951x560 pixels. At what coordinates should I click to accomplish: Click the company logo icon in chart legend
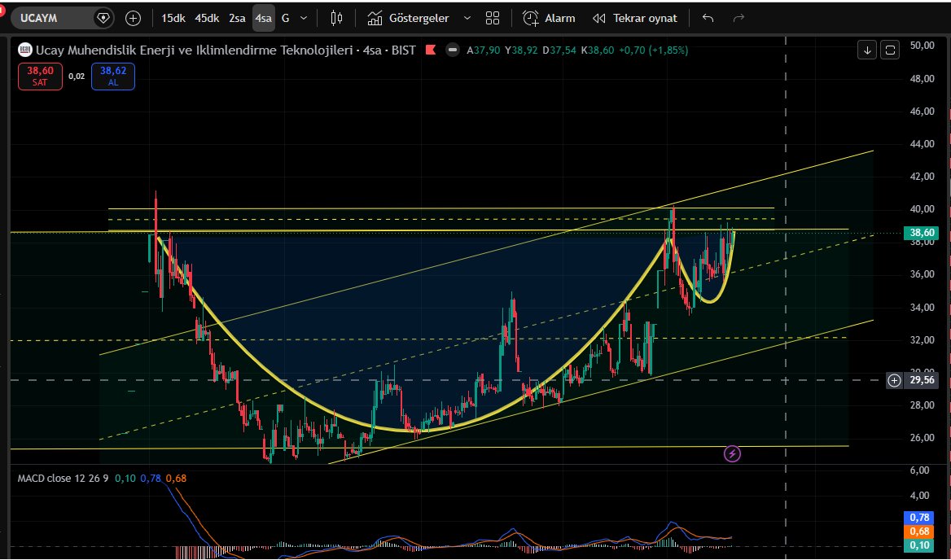pos(25,50)
